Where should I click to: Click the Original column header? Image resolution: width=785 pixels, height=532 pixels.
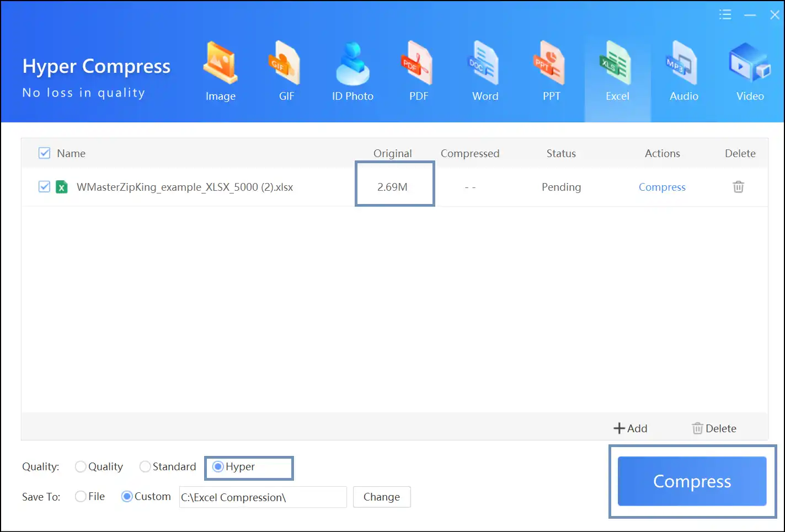click(x=392, y=153)
